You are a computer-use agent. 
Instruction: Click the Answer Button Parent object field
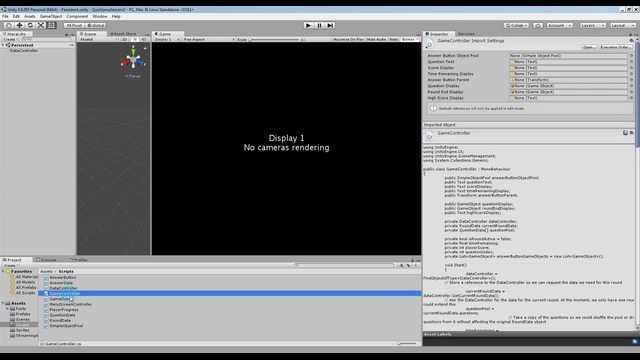pyautogui.click(x=568, y=80)
